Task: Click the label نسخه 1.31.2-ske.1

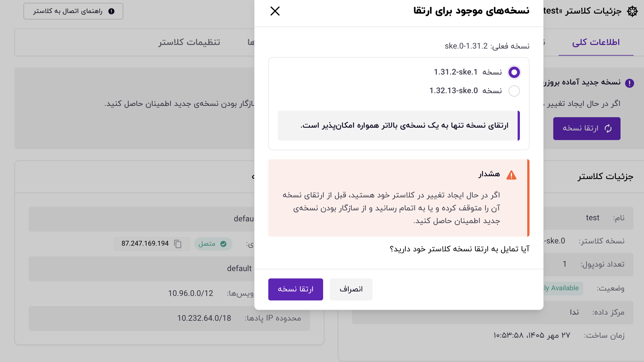Action: click(x=468, y=72)
